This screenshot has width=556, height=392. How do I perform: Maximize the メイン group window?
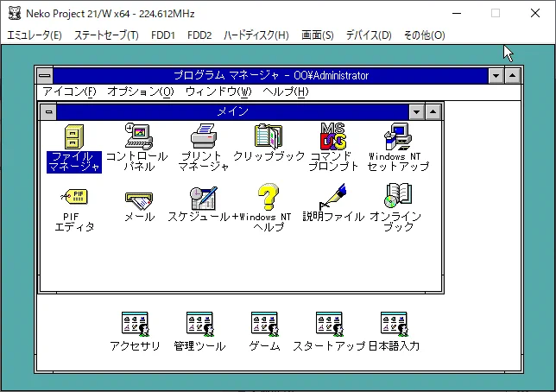coord(433,112)
